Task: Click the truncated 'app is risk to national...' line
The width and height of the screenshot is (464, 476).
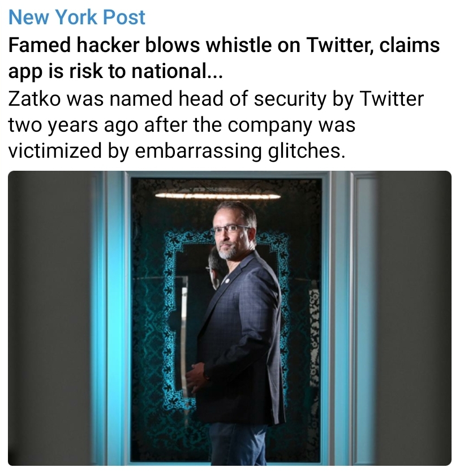Action: [115, 71]
